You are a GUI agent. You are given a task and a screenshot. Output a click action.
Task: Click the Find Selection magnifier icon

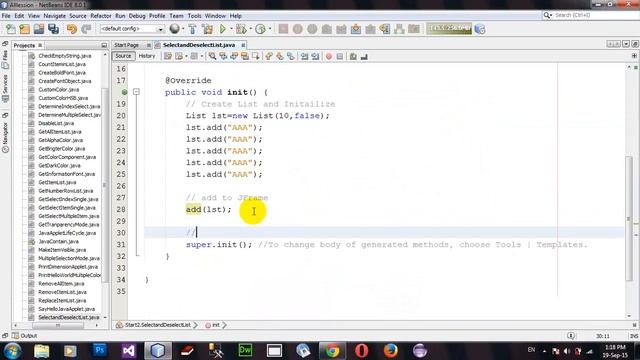point(212,56)
